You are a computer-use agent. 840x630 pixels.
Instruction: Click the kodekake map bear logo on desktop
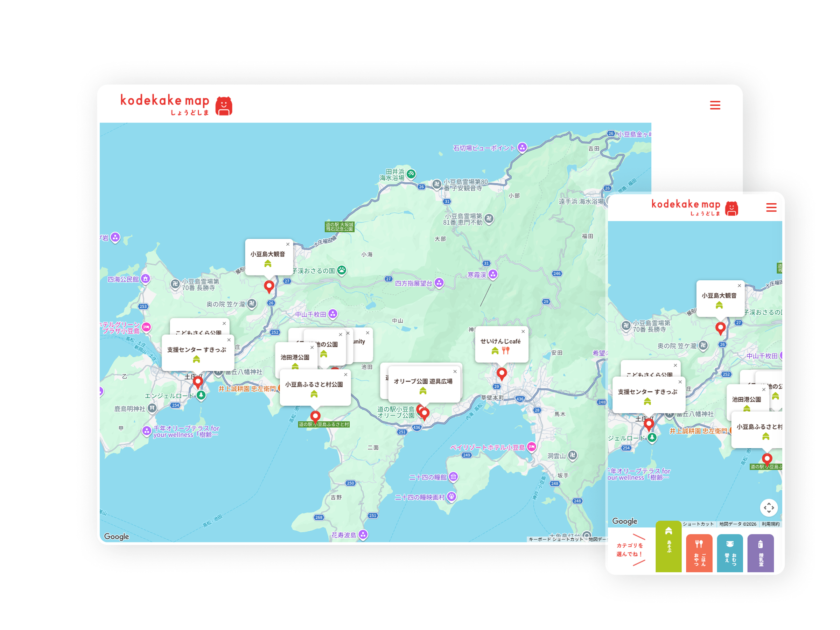click(x=224, y=106)
